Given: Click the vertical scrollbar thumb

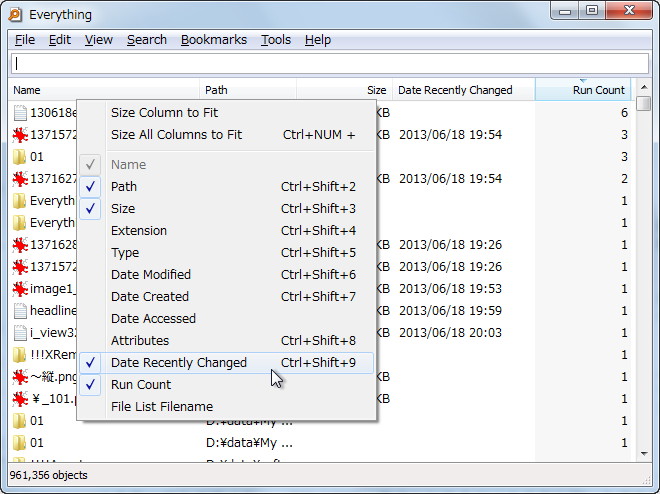Looking at the screenshot, I should click(644, 104).
